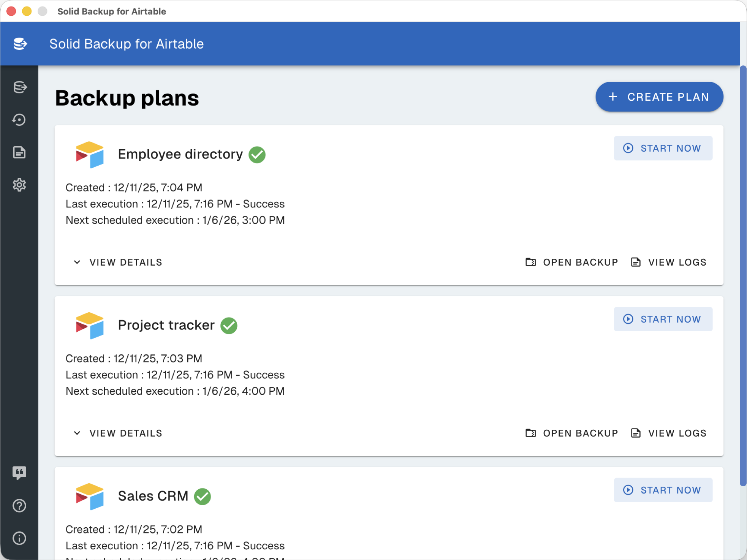Click the chevron next to Project tracker's VIEW DETAILS

click(77, 433)
